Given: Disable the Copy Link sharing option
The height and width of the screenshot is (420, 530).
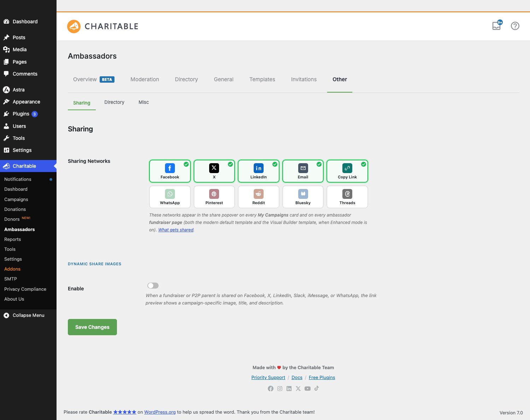Looking at the screenshot, I should [x=347, y=171].
